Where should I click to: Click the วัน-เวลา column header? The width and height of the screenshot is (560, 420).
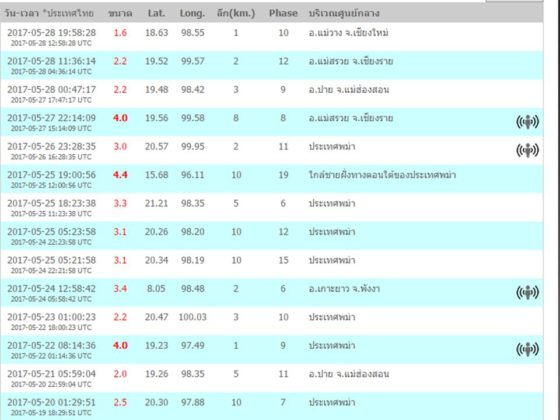coord(49,13)
